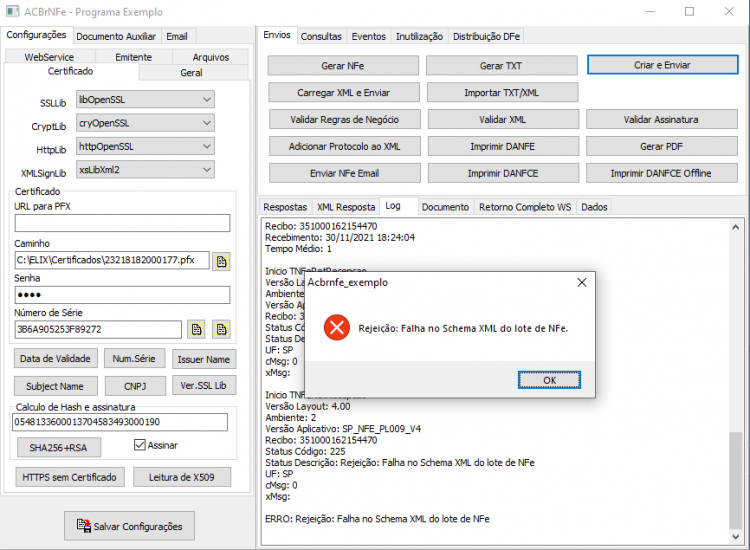Click the second icon beside Número de Série
The width and height of the screenshot is (750, 550).
click(221, 329)
